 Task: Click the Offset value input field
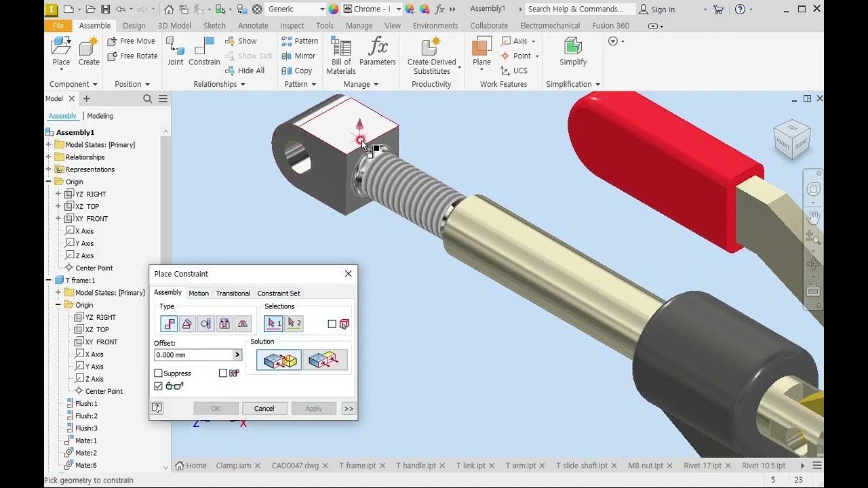click(x=193, y=355)
